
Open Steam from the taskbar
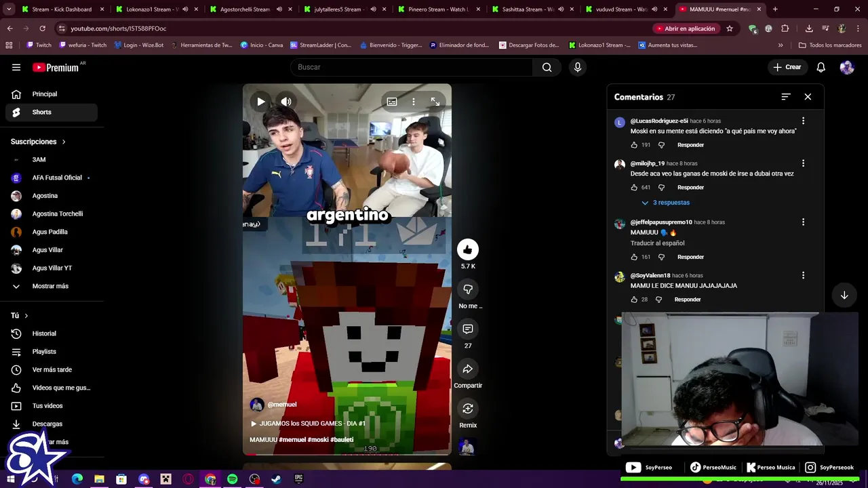coord(276,479)
